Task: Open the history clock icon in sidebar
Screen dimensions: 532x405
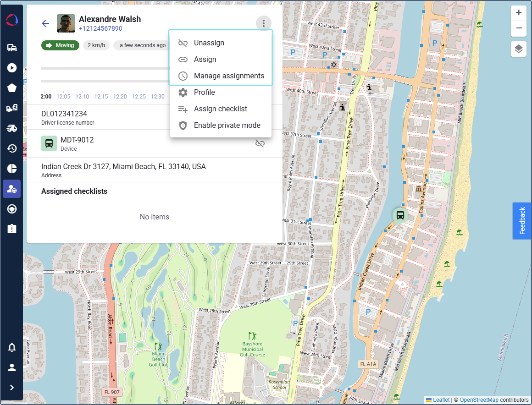Action: (12, 148)
